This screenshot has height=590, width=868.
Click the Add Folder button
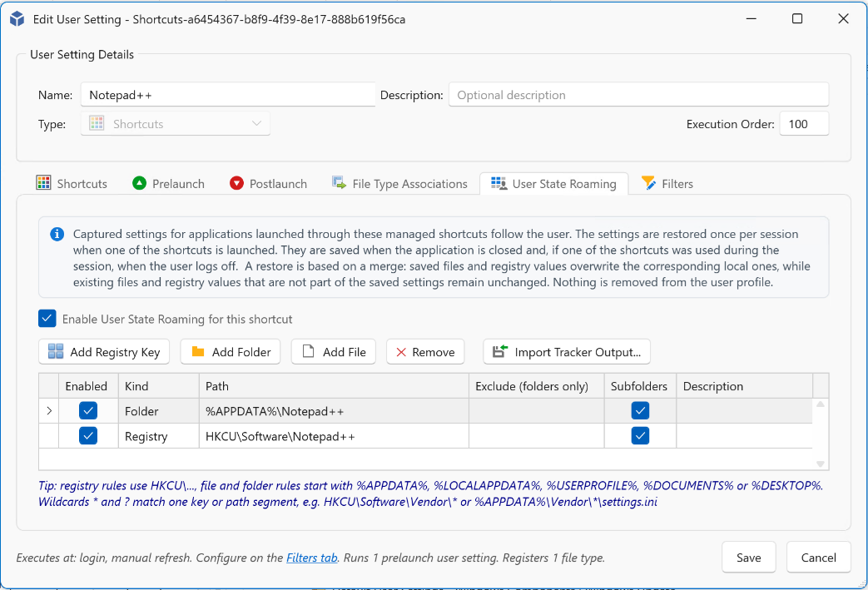pos(231,351)
